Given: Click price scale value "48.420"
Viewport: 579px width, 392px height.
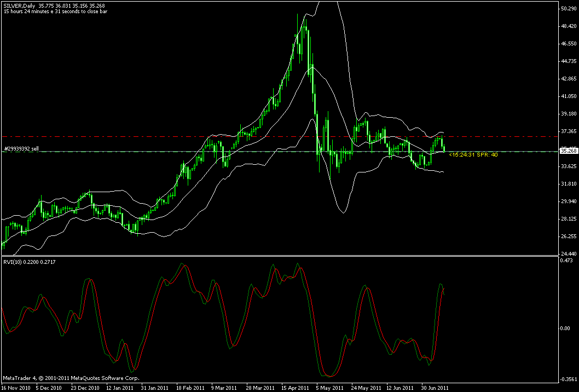Looking at the screenshot, I should coord(568,26).
